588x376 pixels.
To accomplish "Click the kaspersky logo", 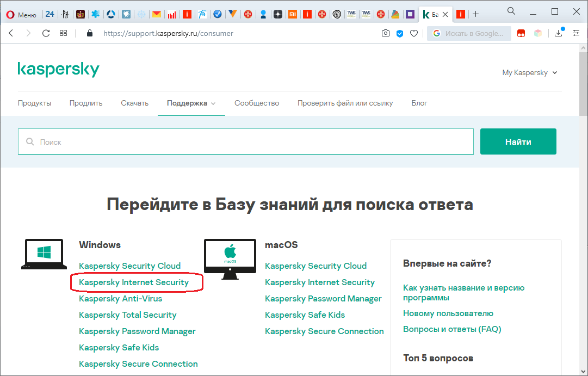I will [x=59, y=69].
